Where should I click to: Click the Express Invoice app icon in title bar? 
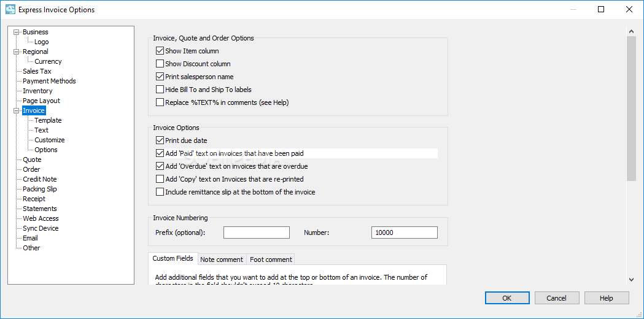tap(10, 9)
